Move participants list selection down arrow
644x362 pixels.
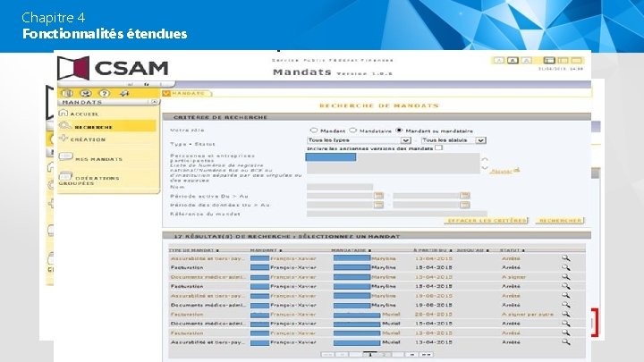tap(485, 167)
